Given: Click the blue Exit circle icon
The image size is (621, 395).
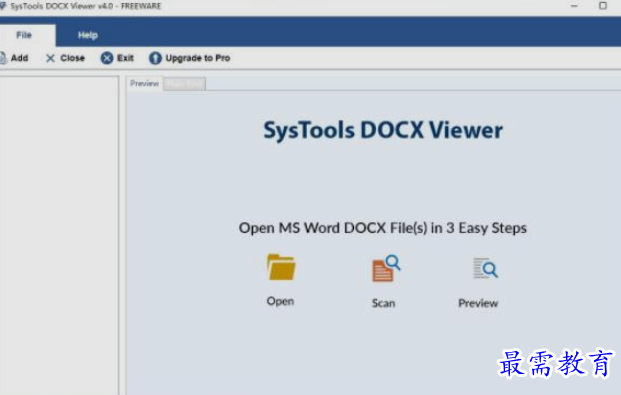Looking at the screenshot, I should coord(107,58).
